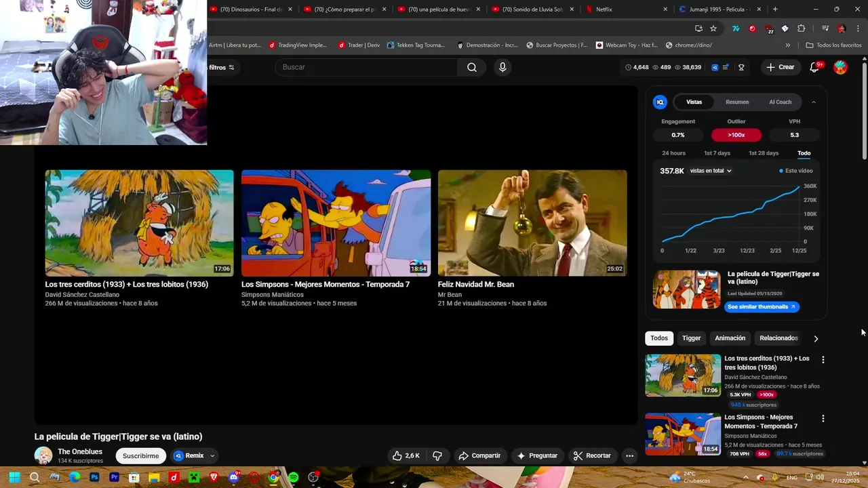This screenshot has width=868, height=488.
Task: Click the YouTube search magnifier button
Action: pyautogui.click(x=472, y=67)
